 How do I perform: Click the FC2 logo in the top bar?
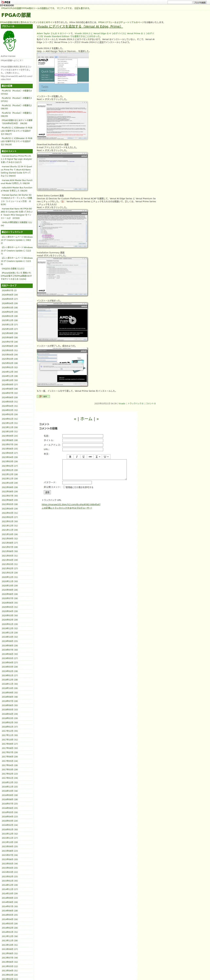tap(6, 2)
